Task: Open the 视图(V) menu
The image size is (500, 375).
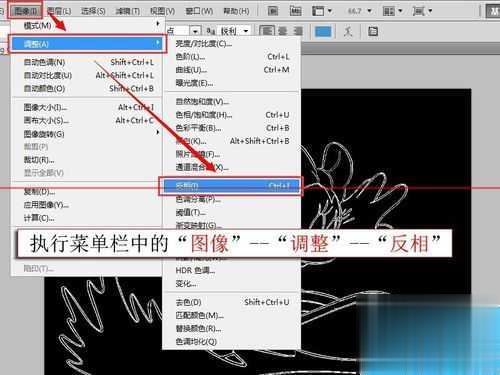Action: [162, 11]
